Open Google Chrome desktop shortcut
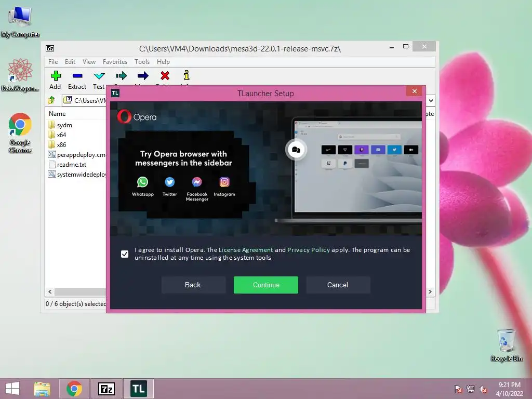 [20, 132]
